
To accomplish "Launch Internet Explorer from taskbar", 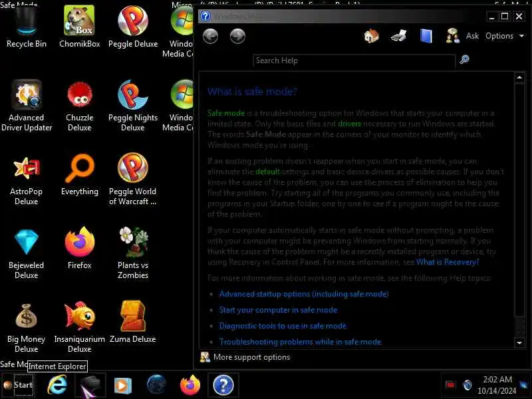I will pos(57,386).
